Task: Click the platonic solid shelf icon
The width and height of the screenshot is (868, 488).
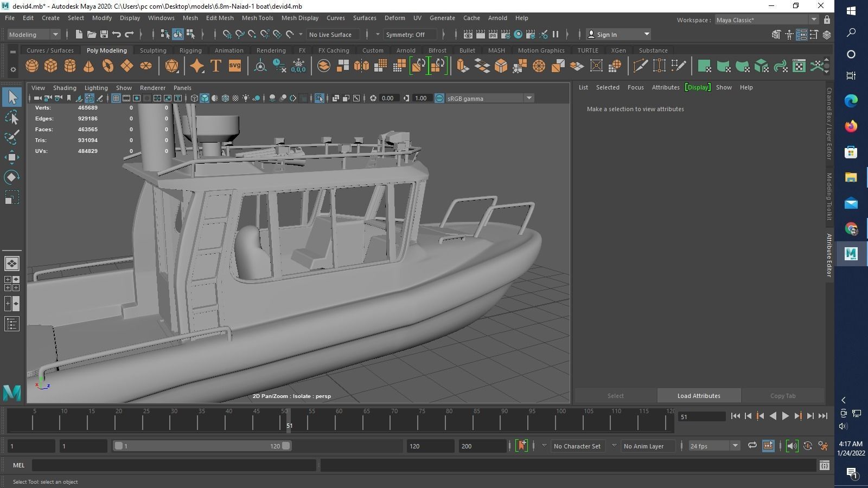Action: [x=171, y=66]
